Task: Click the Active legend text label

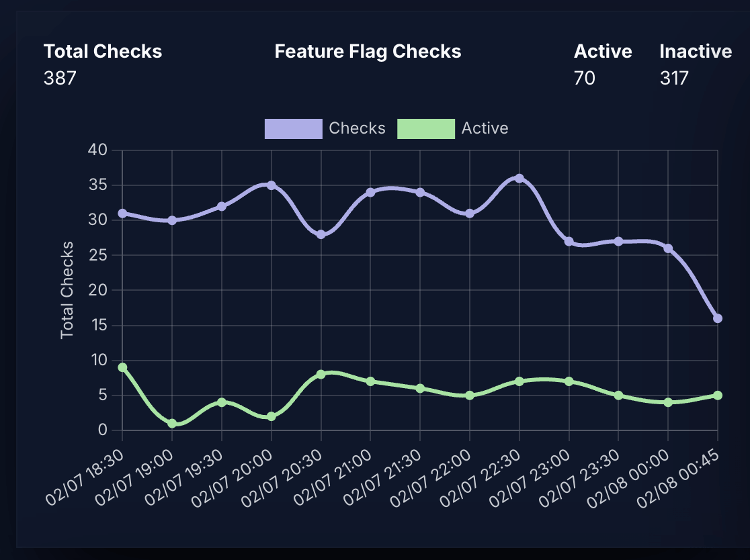Action: tap(485, 128)
